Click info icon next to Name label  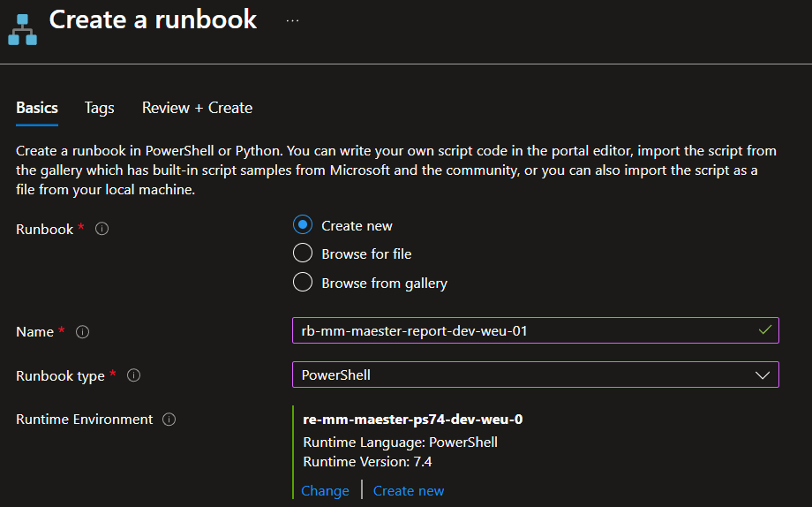[x=82, y=332]
